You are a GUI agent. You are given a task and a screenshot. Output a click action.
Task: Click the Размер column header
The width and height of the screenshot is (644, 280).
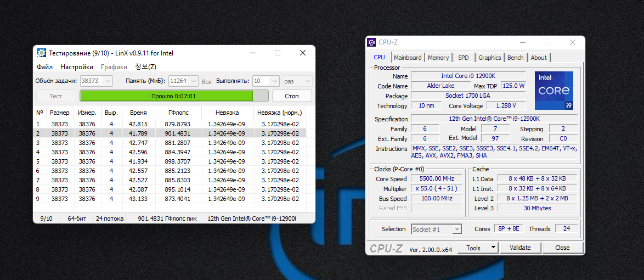[60, 112]
